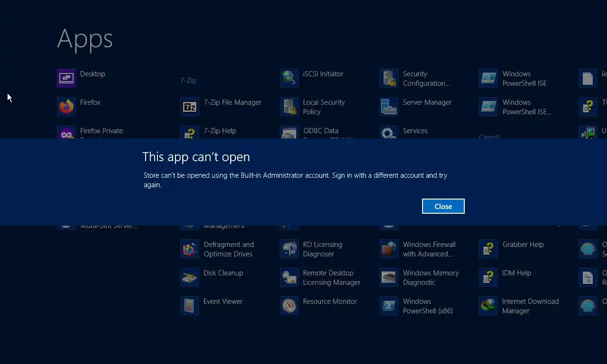Image resolution: width=607 pixels, height=364 pixels.
Task: Open the Security Configuration wizard icon
Action: point(389,78)
